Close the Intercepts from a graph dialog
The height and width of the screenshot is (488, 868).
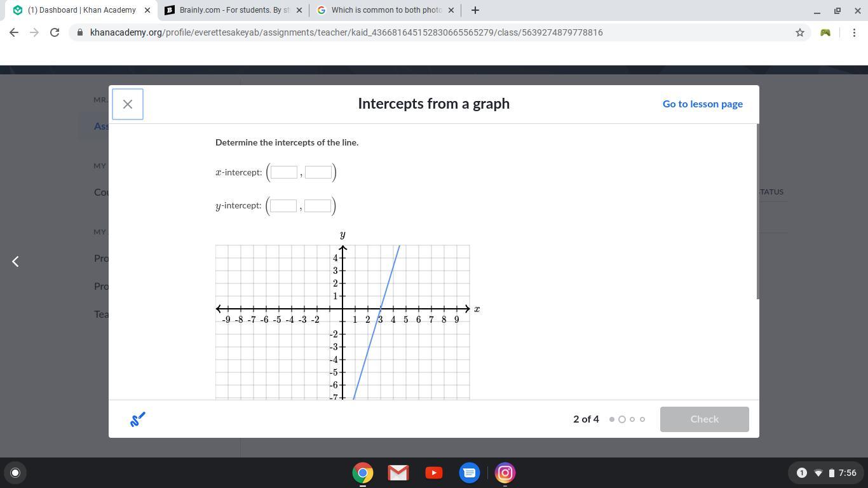128,104
